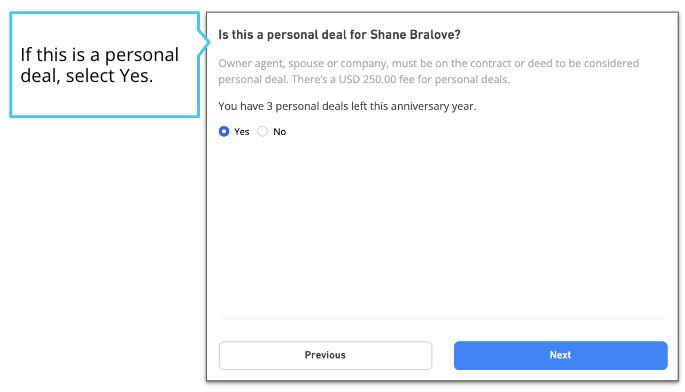Screen dimensions: 685x392
Task: Click the 'Yes' option label text
Action: [x=242, y=132]
